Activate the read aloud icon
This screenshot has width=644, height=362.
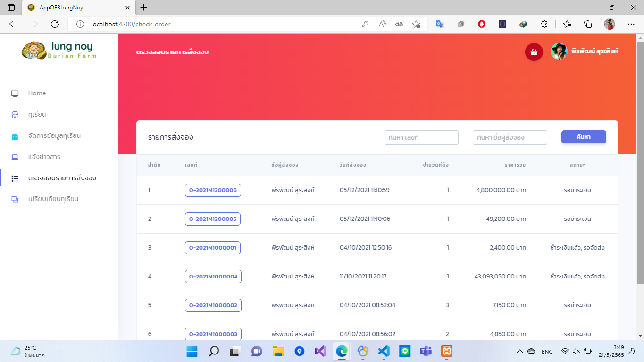tap(382, 24)
